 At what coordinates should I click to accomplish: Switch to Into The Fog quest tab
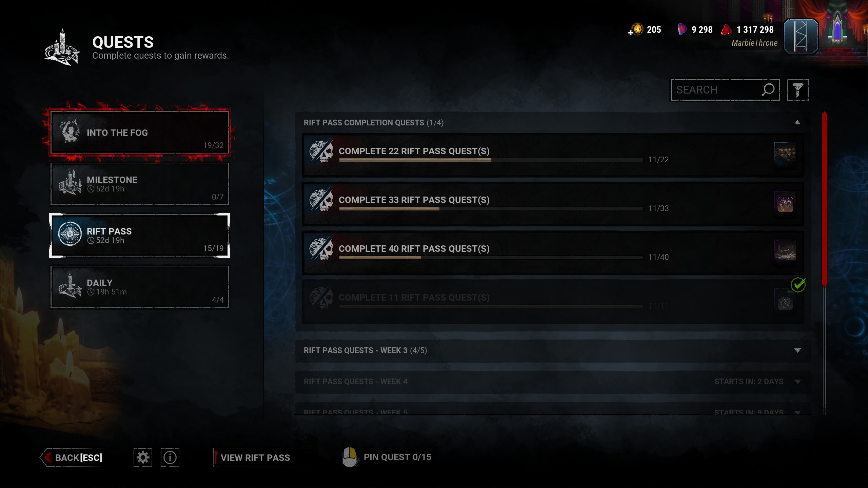pyautogui.click(x=140, y=133)
